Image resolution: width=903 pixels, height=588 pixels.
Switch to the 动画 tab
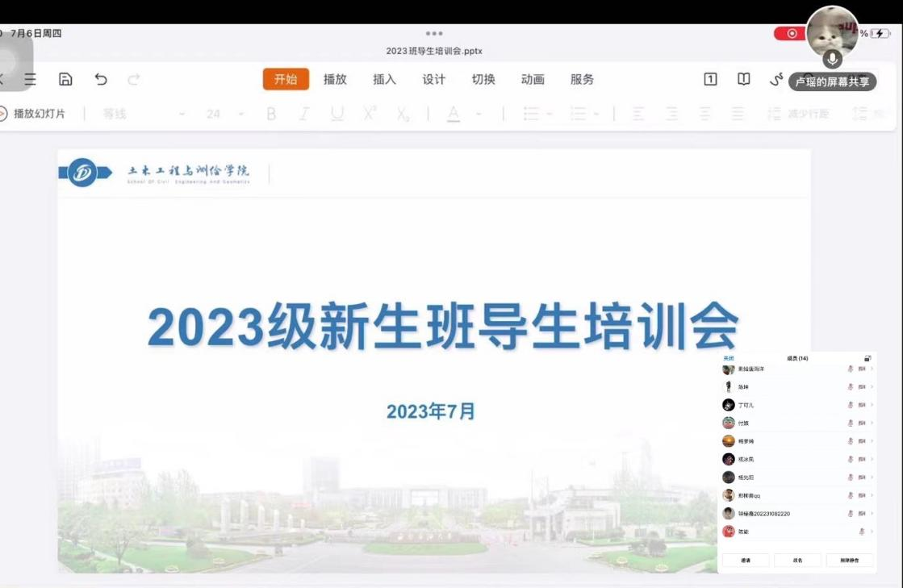coord(533,79)
